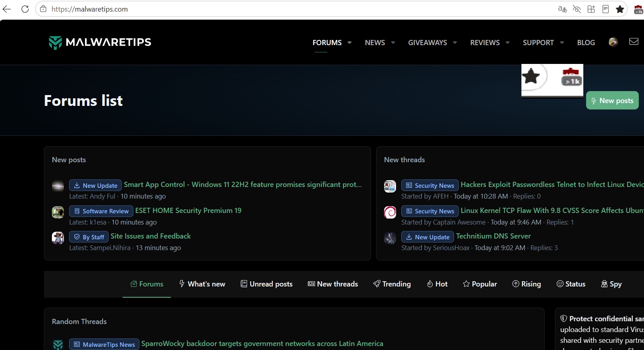The image size is (644, 350).
Task: Open the tracking prevention crossed-eye icon
Action: (x=577, y=9)
